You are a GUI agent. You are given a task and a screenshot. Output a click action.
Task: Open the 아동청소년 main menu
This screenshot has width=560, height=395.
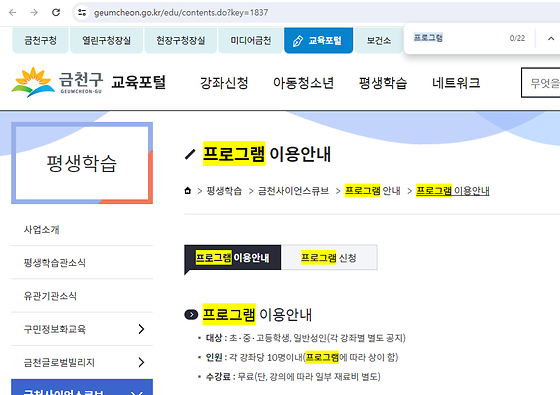(303, 83)
